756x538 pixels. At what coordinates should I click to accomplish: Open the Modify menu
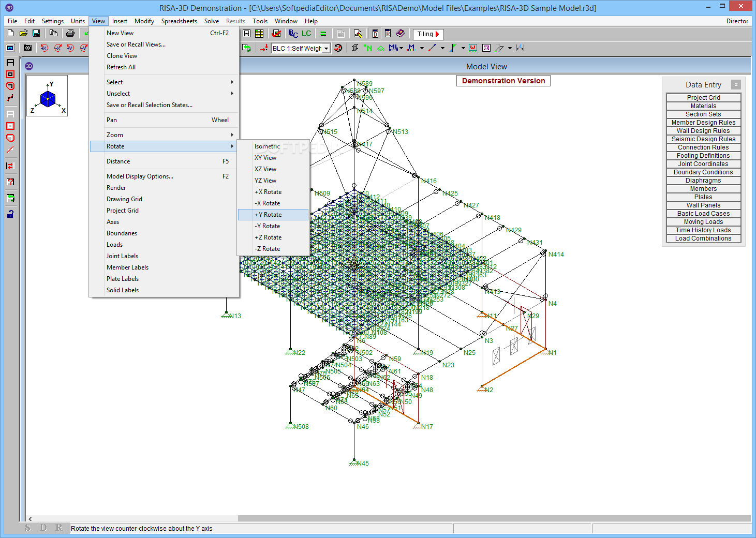(144, 21)
